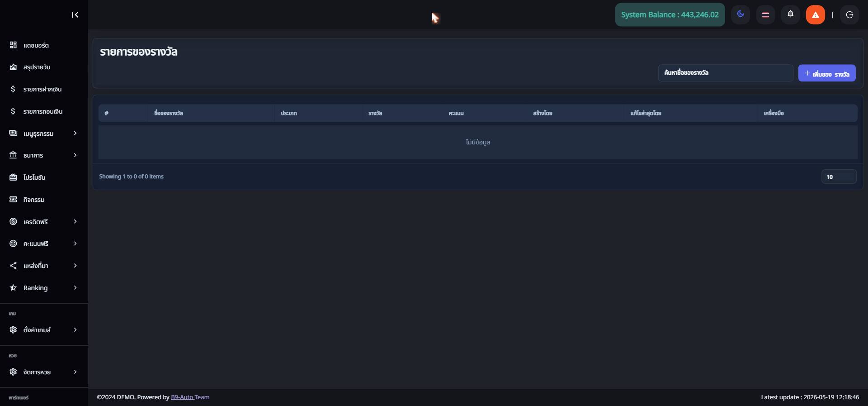Click the logout icon in top bar
This screenshot has width=868, height=406.
(x=849, y=15)
